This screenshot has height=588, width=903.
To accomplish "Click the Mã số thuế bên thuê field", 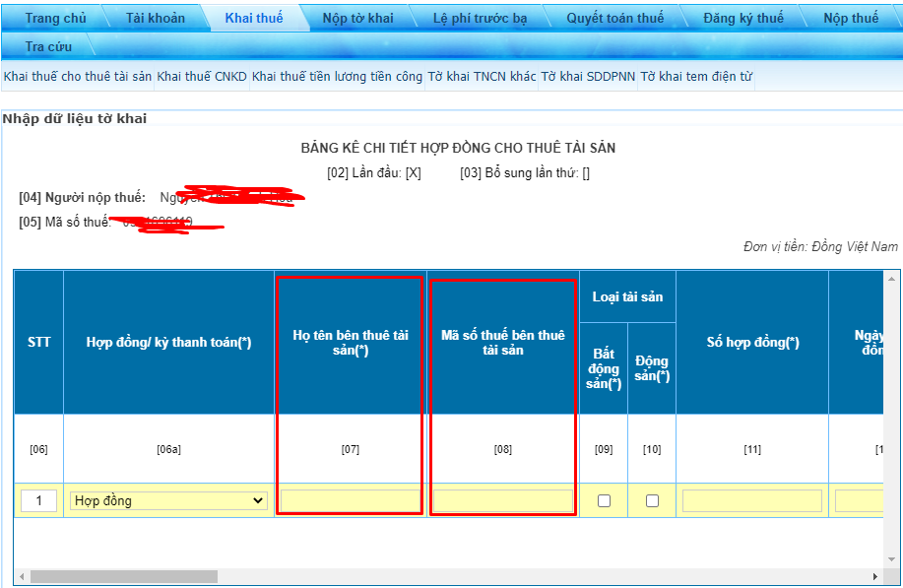I will (x=502, y=500).
